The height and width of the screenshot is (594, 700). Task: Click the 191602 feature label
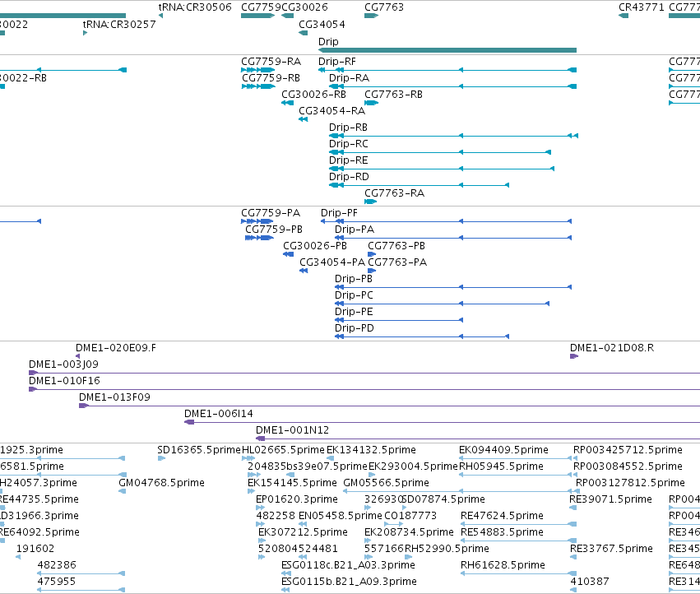[35, 549]
